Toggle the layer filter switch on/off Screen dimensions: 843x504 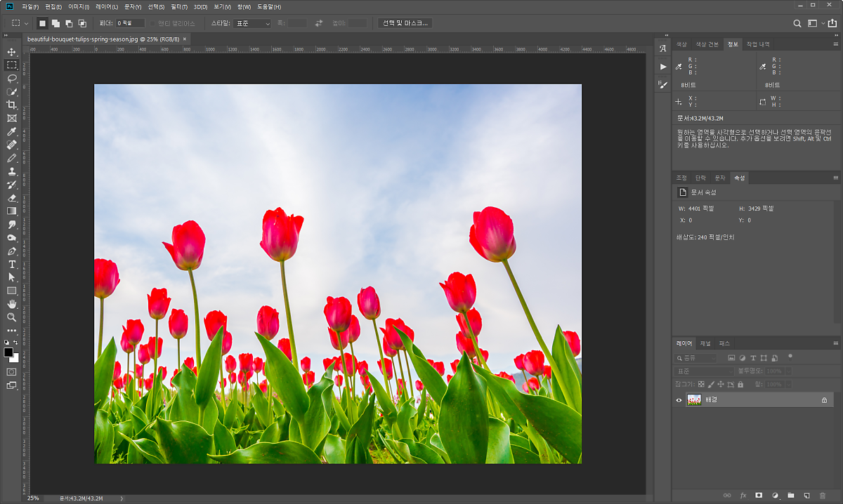(x=790, y=357)
